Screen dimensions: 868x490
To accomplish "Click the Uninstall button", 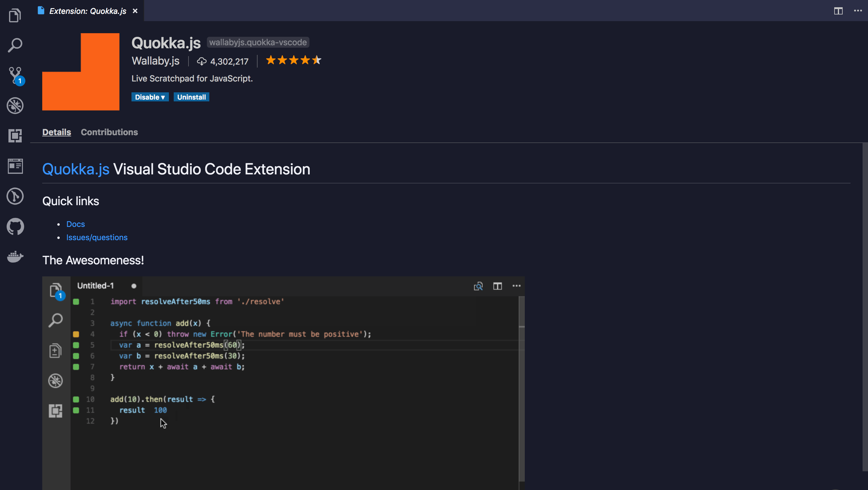I will (191, 97).
